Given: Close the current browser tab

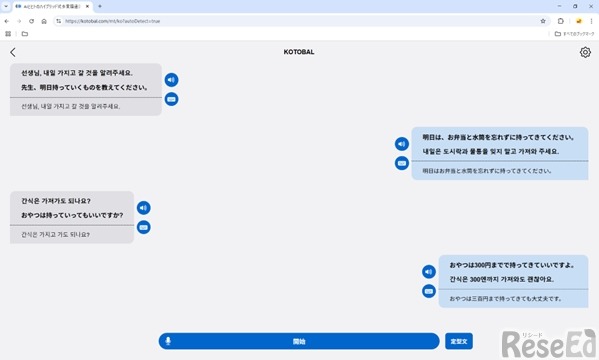Looking at the screenshot, I should (87, 6).
